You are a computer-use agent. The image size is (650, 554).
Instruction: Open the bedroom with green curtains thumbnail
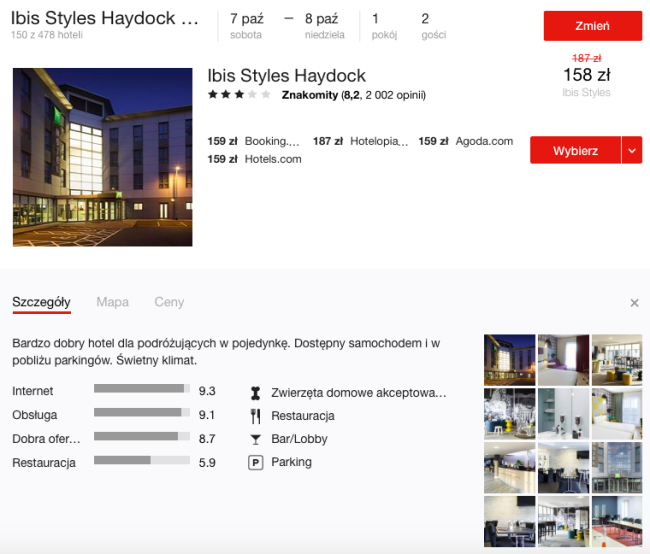point(617,414)
